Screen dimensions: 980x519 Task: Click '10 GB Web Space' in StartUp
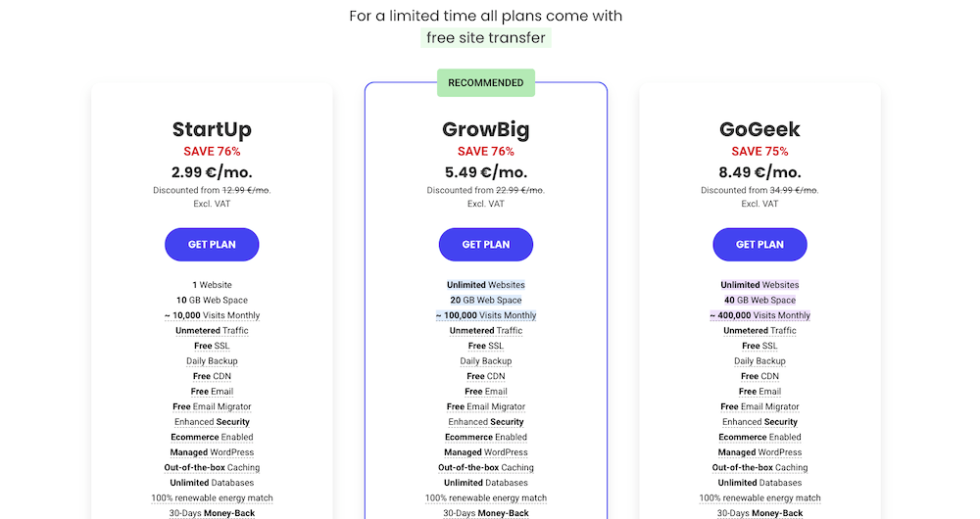coord(212,301)
